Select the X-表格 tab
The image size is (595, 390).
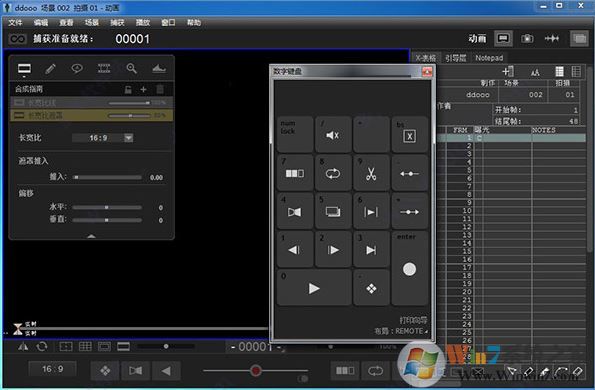coord(425,58)
